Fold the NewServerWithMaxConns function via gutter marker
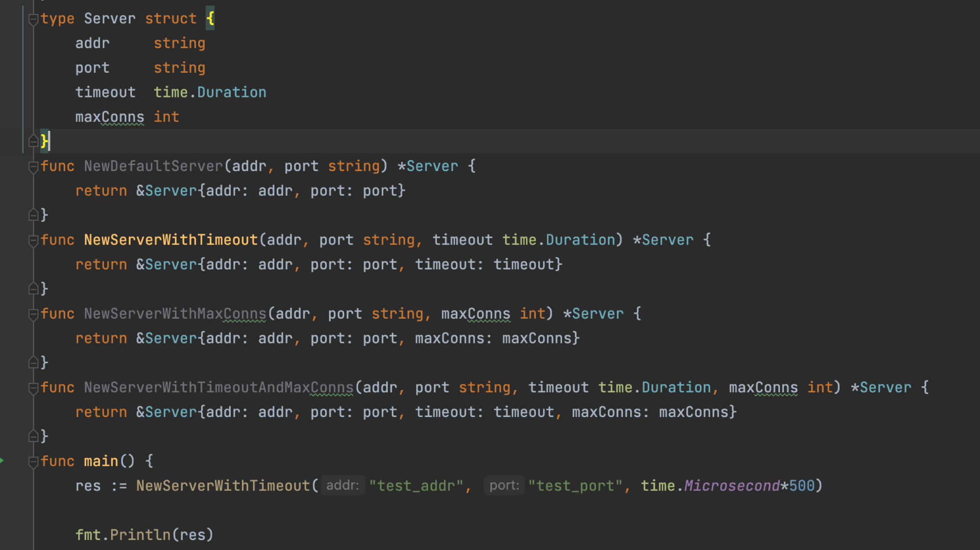980x550 pixels. pyautogui.click(x=33, y=314)
